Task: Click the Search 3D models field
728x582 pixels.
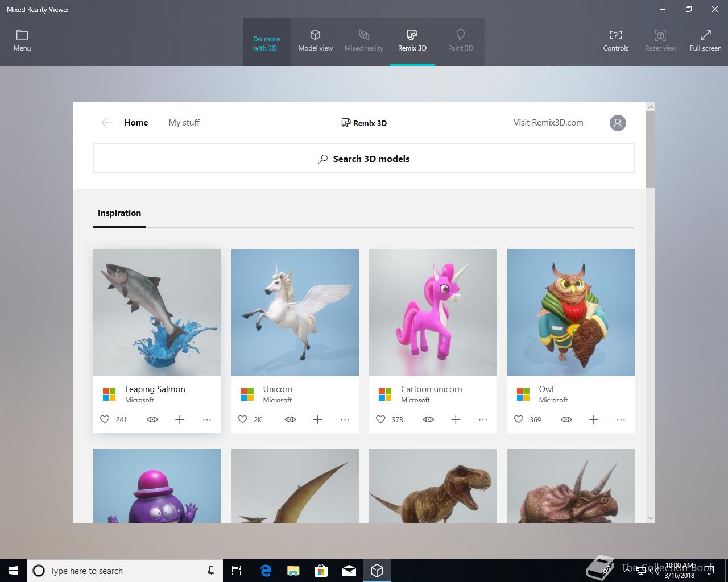Action: (364, 158)
